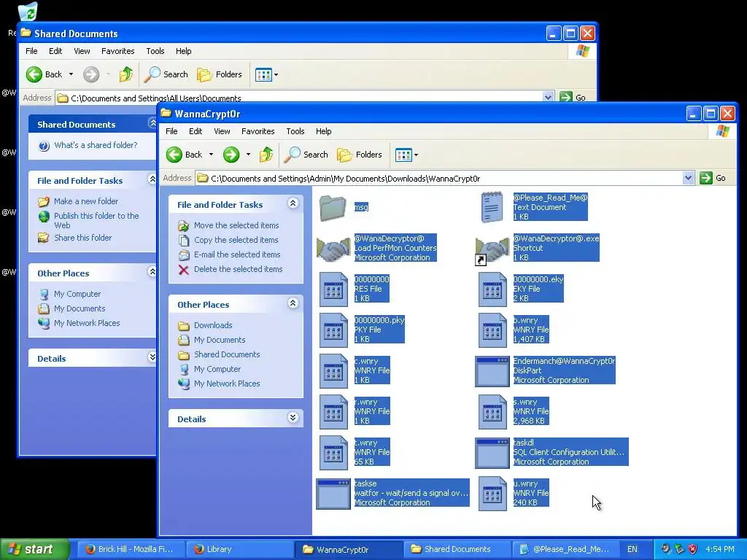Click Copy the selected items
This screenshot has height=560, width=747.
point(236,240)
